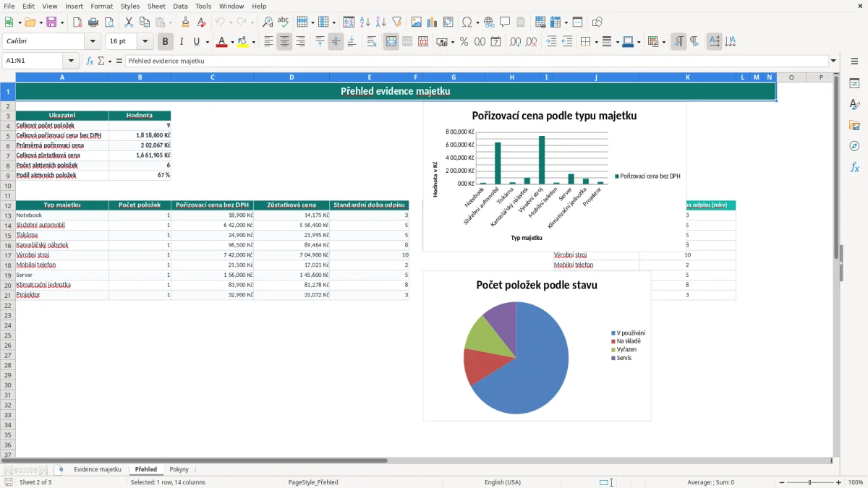Open sidebar Gallery icon
Viewport: 868px width, 488px height.
[x=854, y=125]
